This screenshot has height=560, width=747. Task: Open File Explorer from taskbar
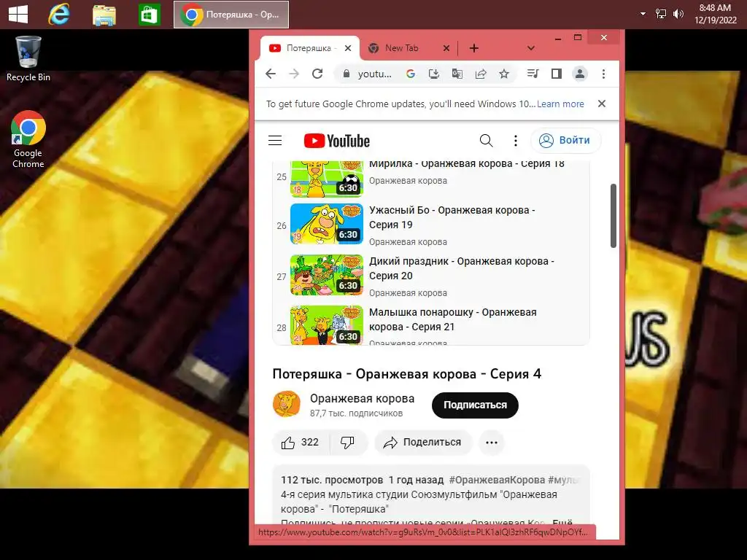pyautogui.click(x=104, y=15)
